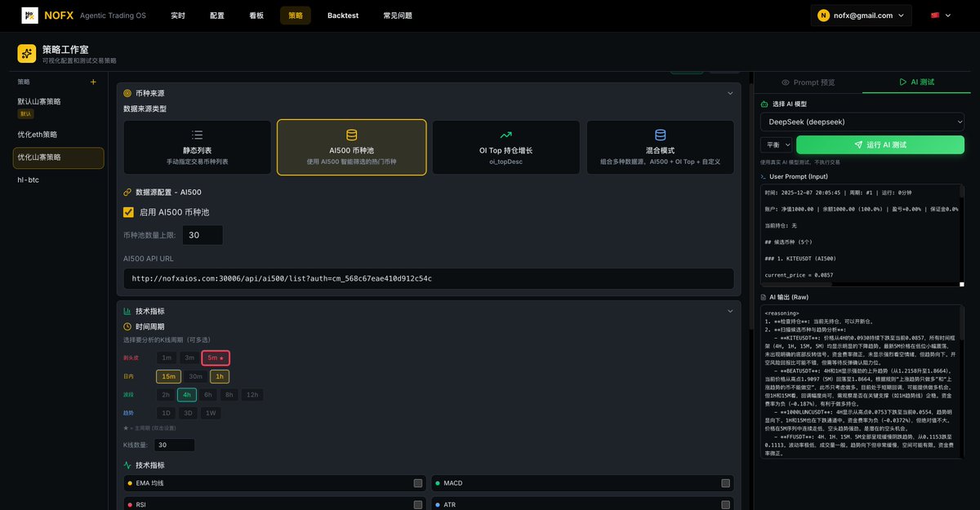The image size is (980, 510).
Task: Switch to the AI 测试 tab
Action: click(x=916, y=82)
